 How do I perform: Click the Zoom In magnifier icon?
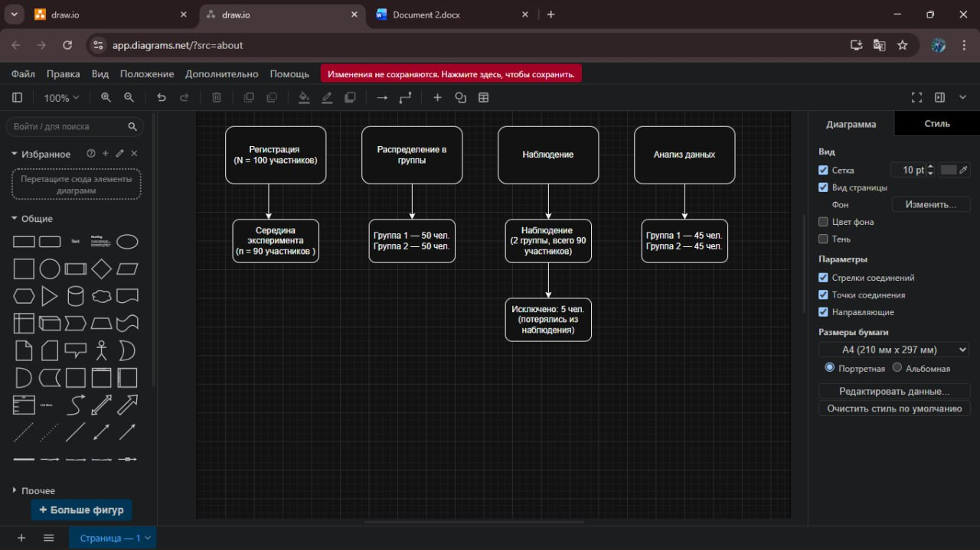pos(106,98)
